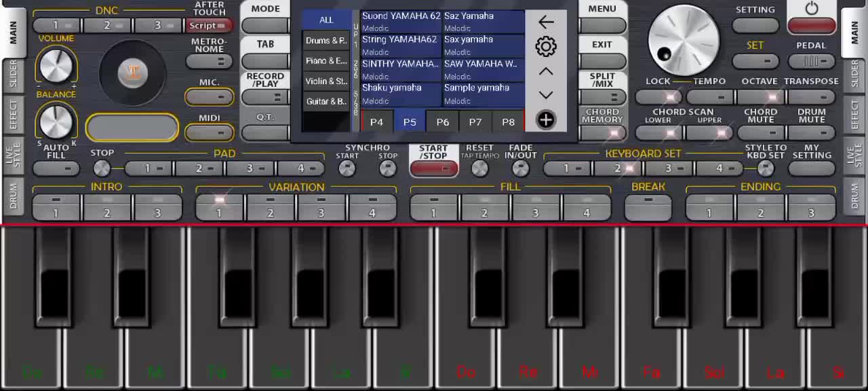Select the "Sax yamaha" sound

pos(484,46)
